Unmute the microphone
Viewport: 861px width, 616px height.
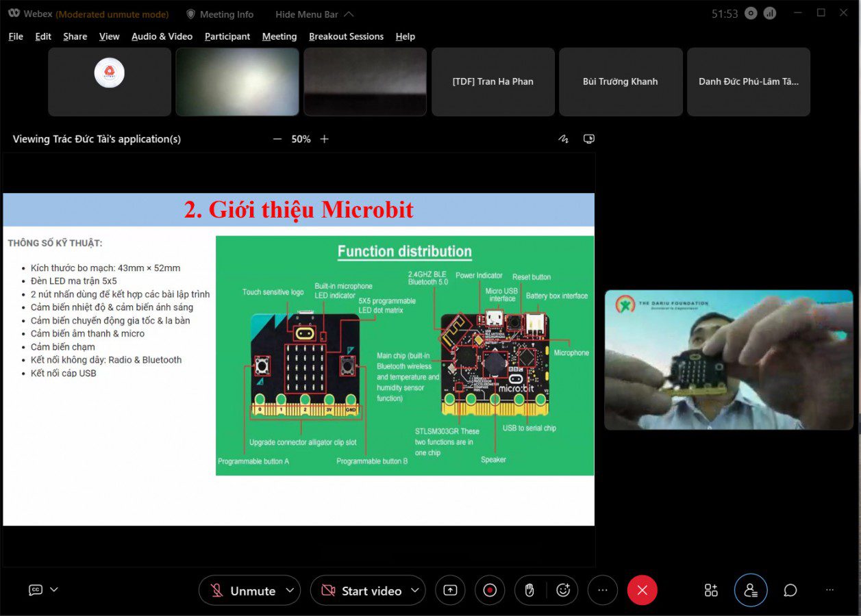[243, 591]
